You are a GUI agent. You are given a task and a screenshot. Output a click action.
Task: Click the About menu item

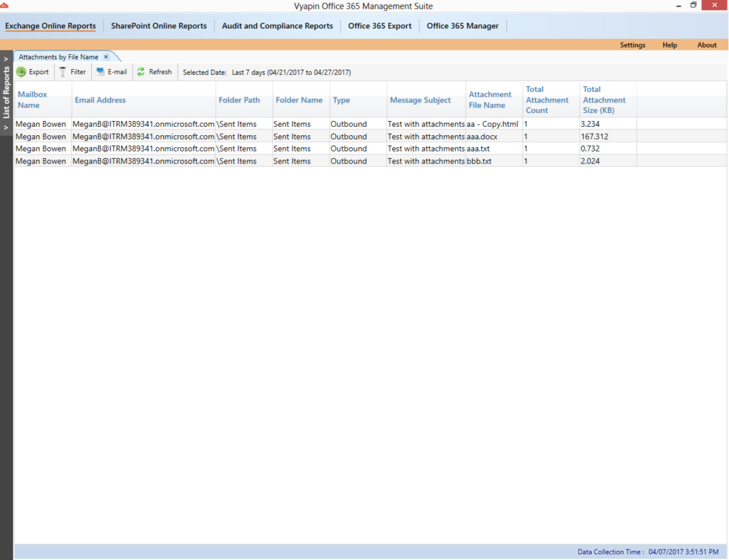tap(706, 45)
